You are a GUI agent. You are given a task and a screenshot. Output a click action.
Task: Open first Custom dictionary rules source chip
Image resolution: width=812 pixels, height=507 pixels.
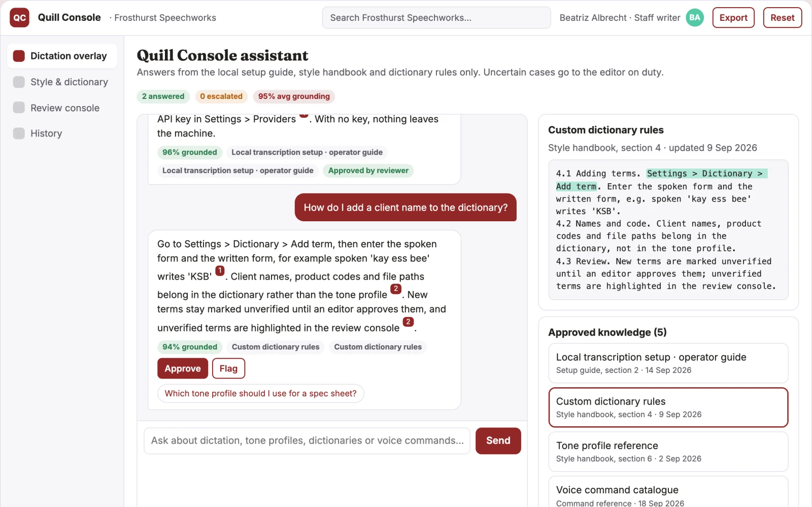point(276,347)
